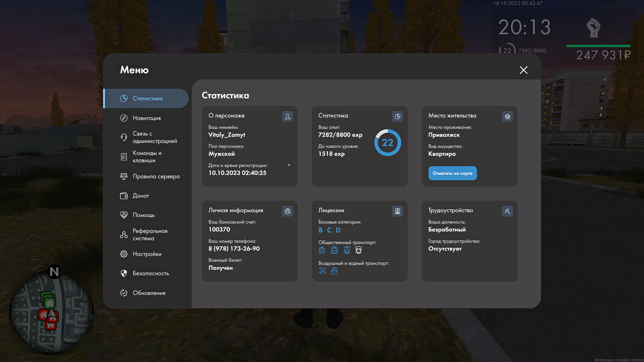
Task: Click the account icon in Личная информация card
Action: point(287,211)
